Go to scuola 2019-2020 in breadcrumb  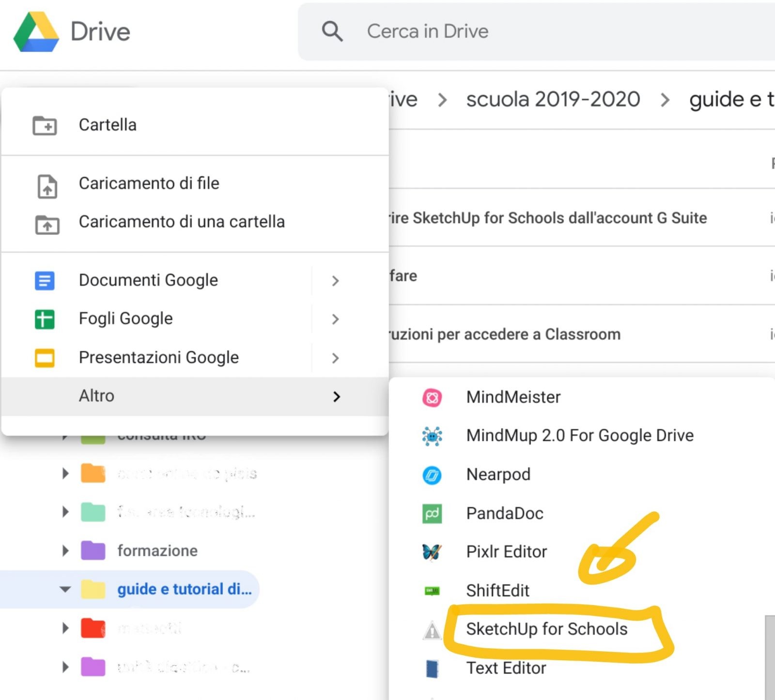pyautogui.click(x=553, y=99)
